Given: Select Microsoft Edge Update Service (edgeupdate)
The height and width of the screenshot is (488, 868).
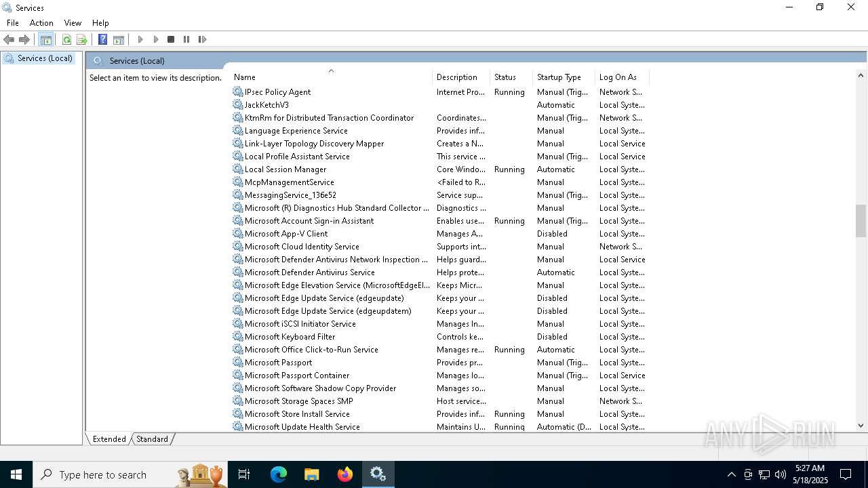Looking at the screenshot, I should (x=439, y=298).
